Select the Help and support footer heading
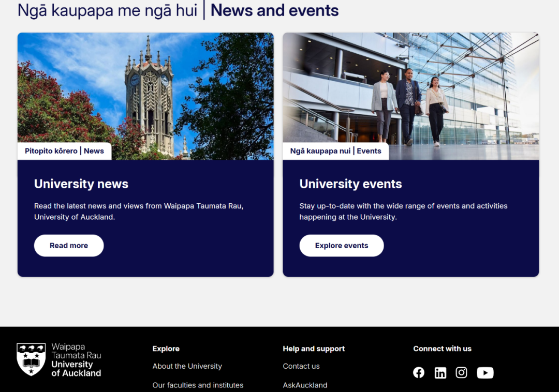Image resolution: width=559 pixels, height=392 pixels. point(314,349)
